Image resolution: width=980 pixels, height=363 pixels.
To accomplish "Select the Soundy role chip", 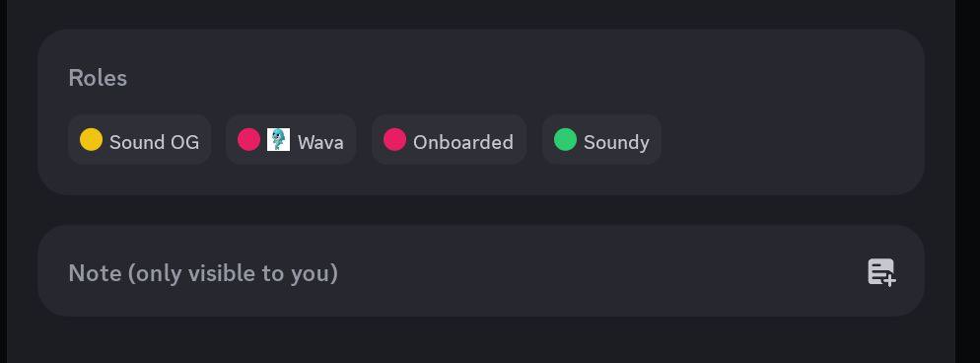I will 601,139.
